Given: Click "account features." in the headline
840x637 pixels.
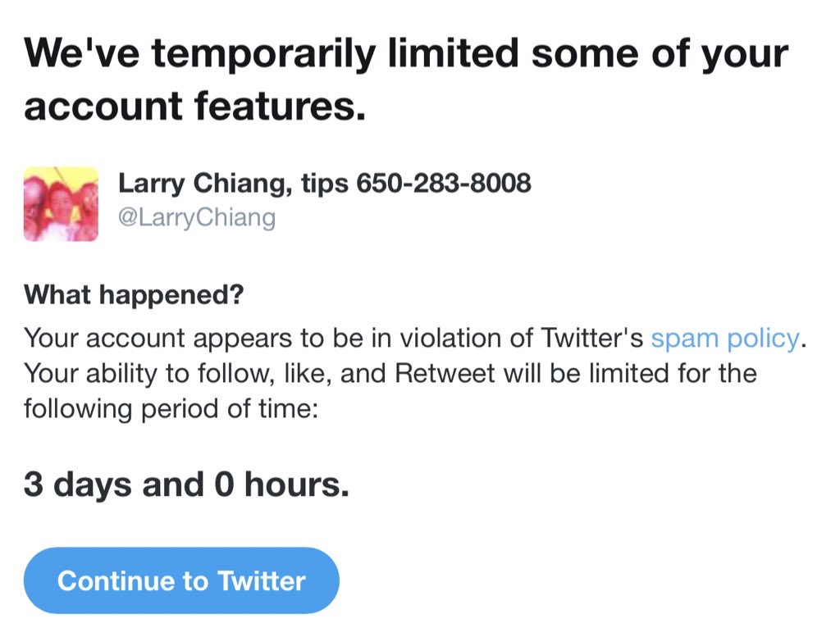Looking at the screenshot, I should pos(194,107).
